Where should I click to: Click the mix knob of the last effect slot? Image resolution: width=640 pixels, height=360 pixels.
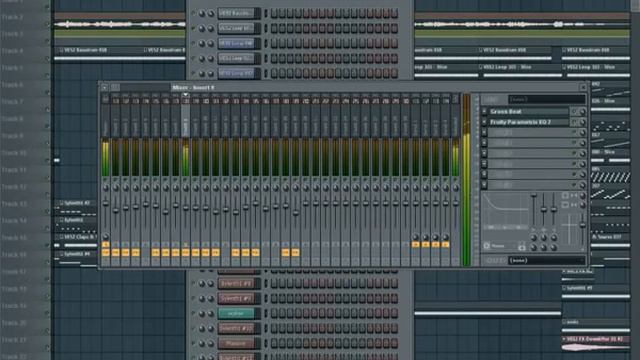(x=582, y=185)
